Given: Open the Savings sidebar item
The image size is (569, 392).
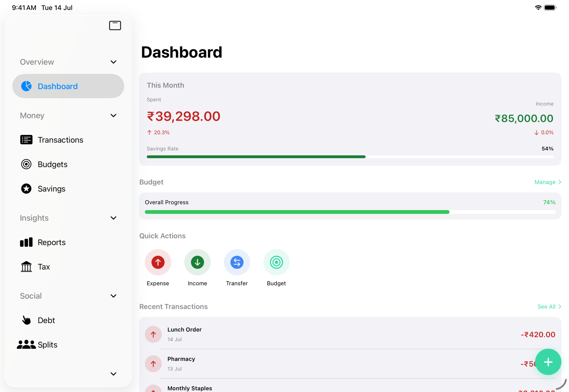Looking at the screenshot, I should coord(68,189).
